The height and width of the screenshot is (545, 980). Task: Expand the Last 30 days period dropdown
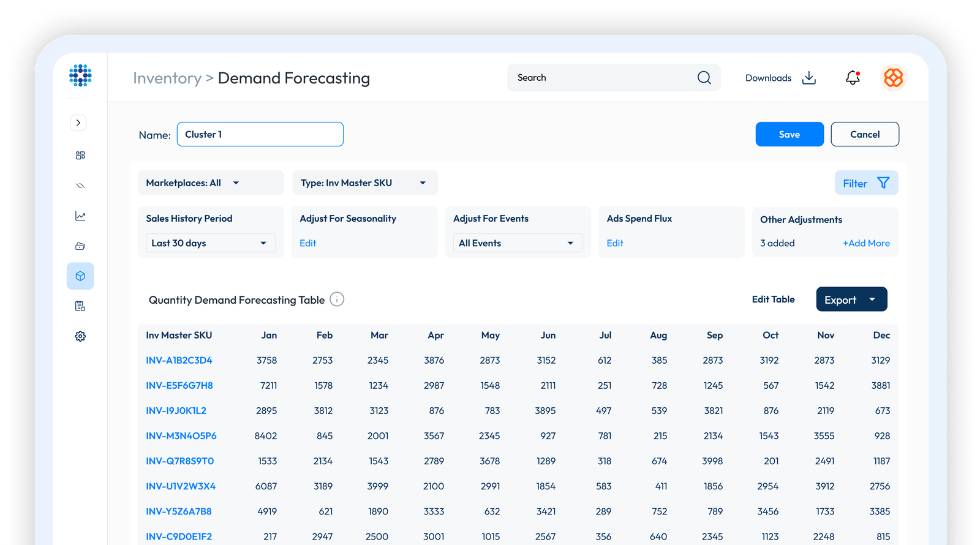click(210, 243)
